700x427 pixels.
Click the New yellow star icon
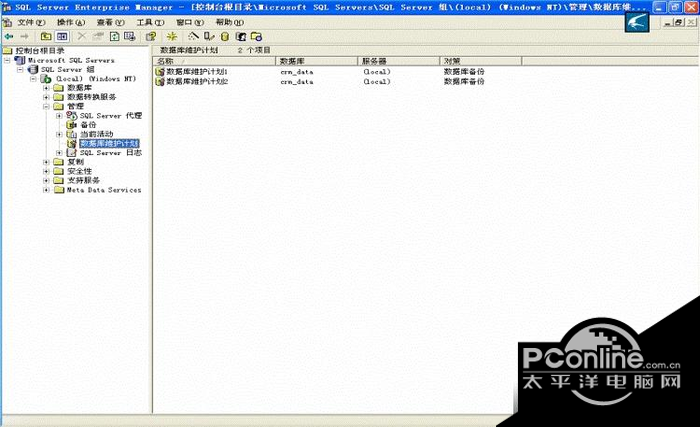[172, 37]
